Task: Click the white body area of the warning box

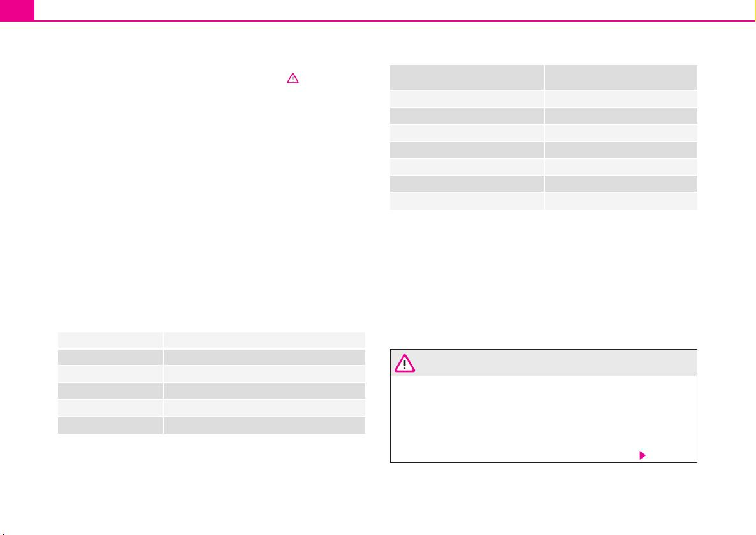Action: point(543,419)
